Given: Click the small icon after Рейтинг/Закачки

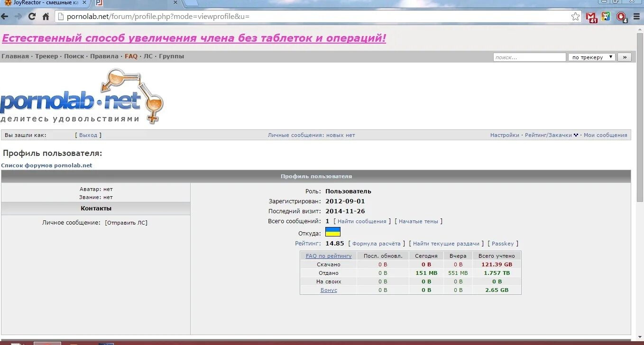Looking at the screenshot, I should 576,135.
